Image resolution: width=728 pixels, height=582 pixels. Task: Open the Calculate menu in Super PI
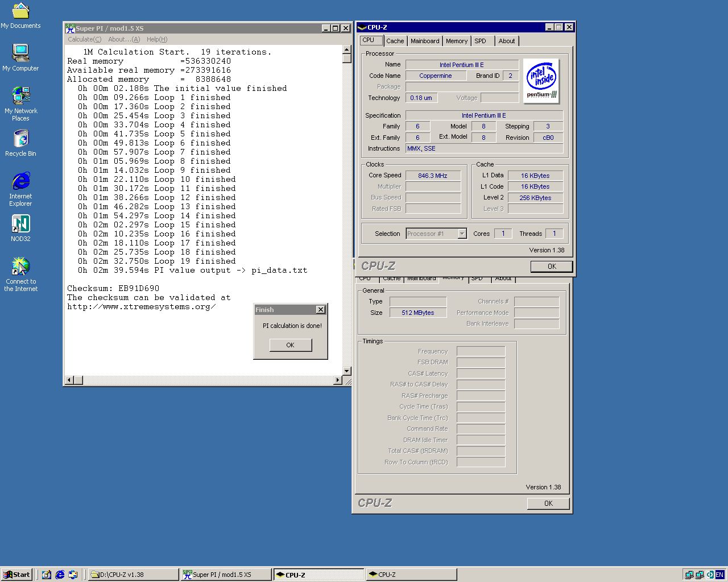pyautogui.click(x=85, y=39)
